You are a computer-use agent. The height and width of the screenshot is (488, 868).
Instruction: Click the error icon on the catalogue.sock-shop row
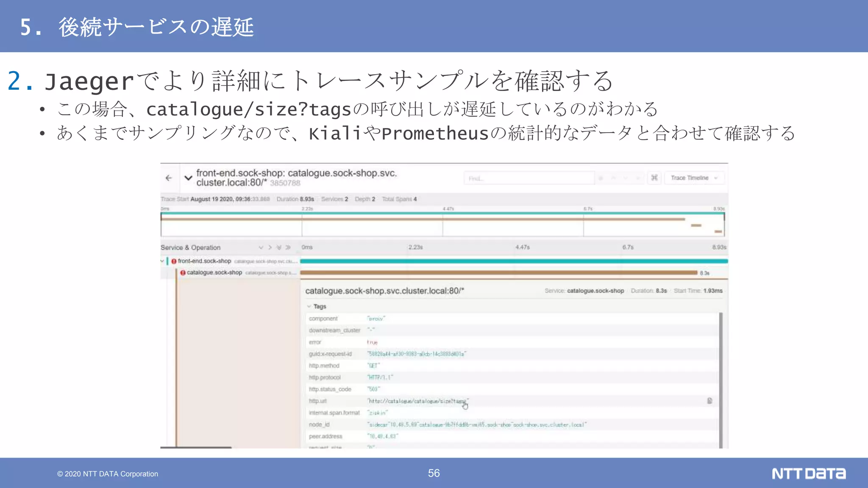(183, 273)
